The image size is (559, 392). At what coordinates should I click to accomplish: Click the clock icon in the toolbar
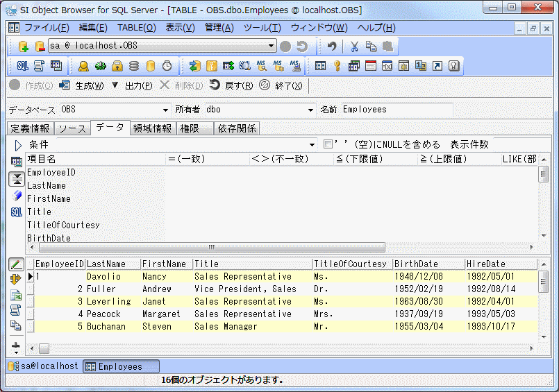167,66
